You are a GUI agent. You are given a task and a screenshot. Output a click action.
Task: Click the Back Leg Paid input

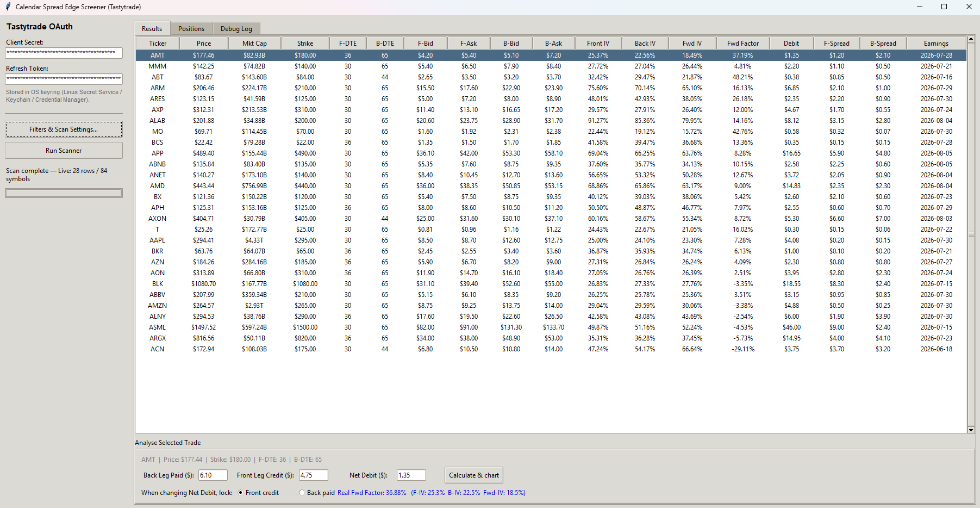(213, 475)
